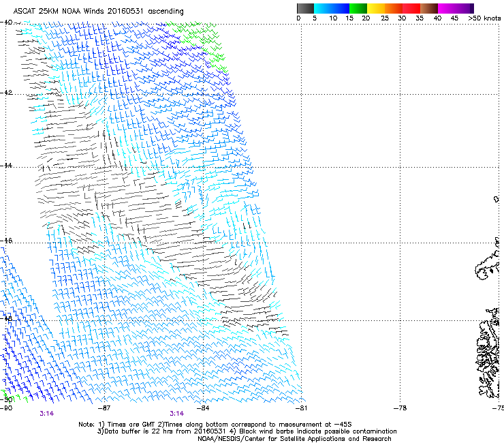Click the '35' label under the color scale
The image size is (504, 443).
[x=420, y=18]
